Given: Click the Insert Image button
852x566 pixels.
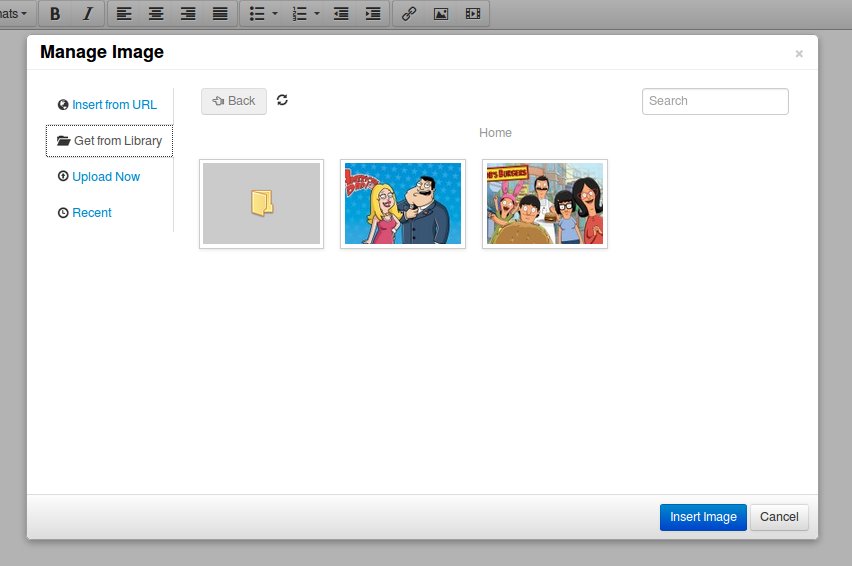Looking at the screenshot, I should pos(703,517).
